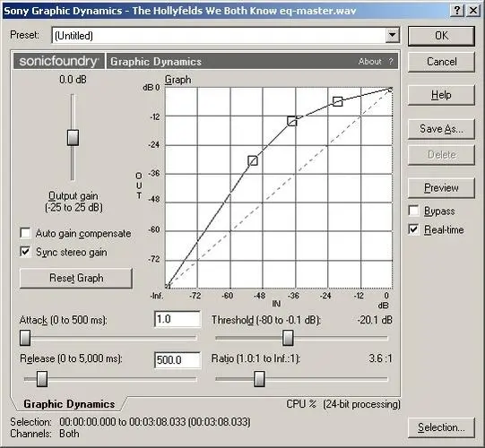Image resolution: width=485 pixels, height=448 pixels.
Task: Select the graph envelope point near -20 dB input
Action: 338,101
